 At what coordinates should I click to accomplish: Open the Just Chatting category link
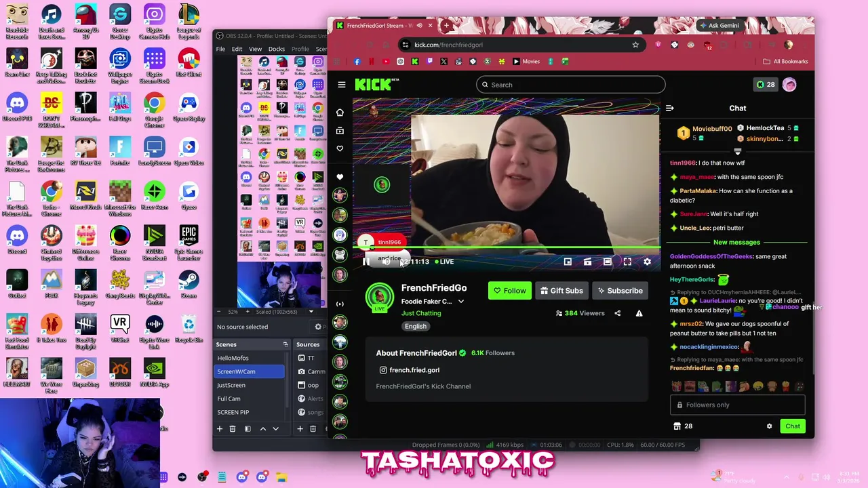tap(421, 313)
